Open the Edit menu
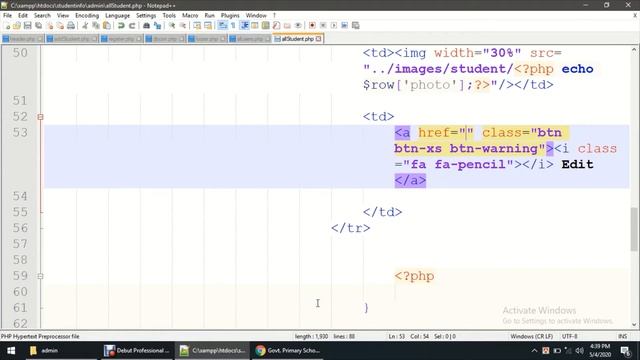Viewport: 640px width, 360px height. coord(23,16)
